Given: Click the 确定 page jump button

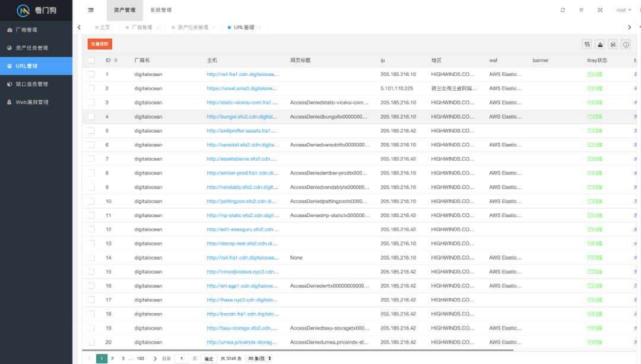Looking at the screenshot, I should 209,359.
